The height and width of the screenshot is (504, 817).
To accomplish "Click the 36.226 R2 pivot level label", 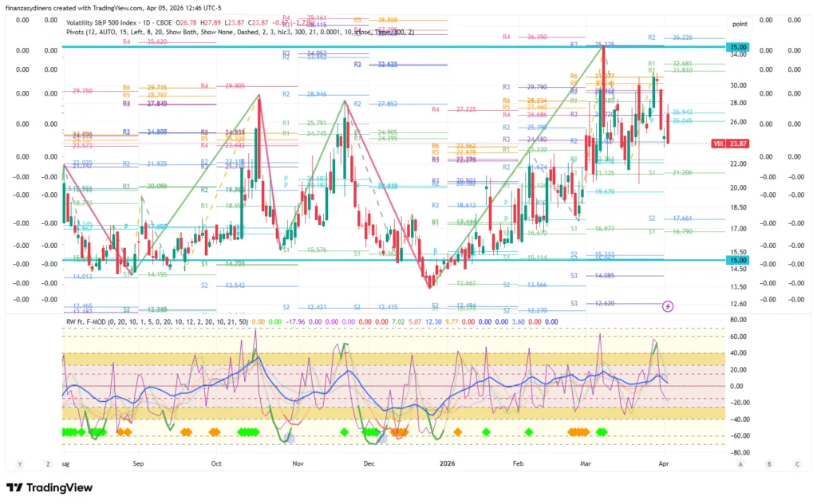I will coord(681,37).
